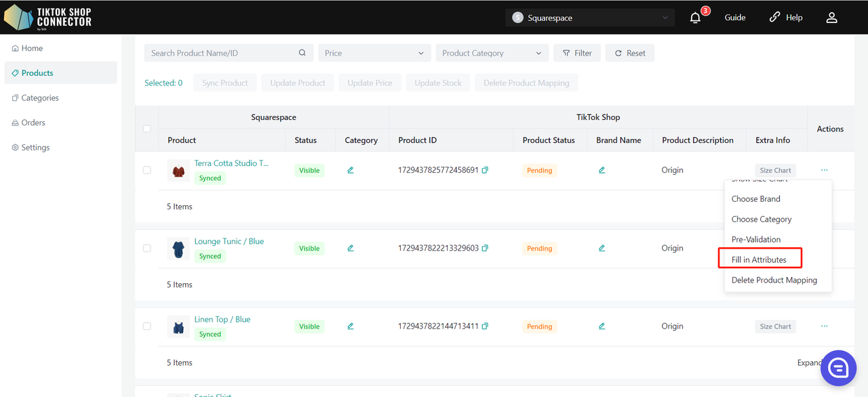Image resolution: width=868 pixels, height=397 pixels.
Task: Click the Update Stock button
Action: pyautogui.click(x=438, y=83)
